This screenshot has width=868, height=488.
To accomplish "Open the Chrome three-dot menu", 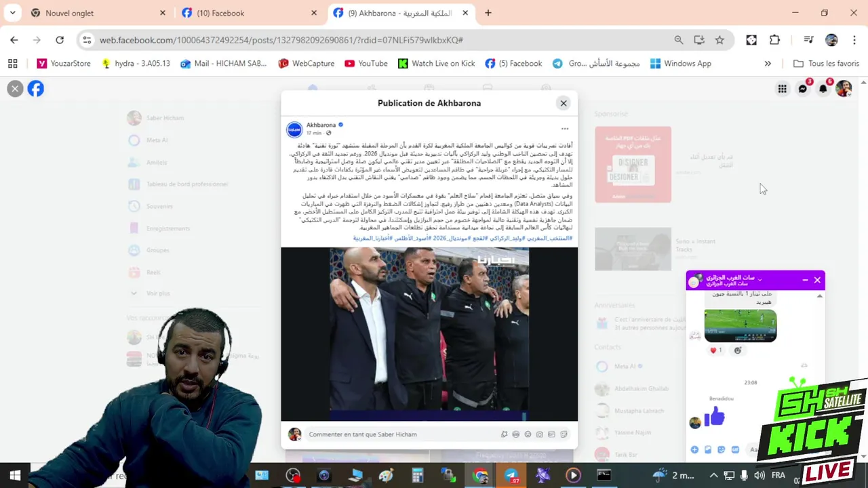I will (854, 40).
